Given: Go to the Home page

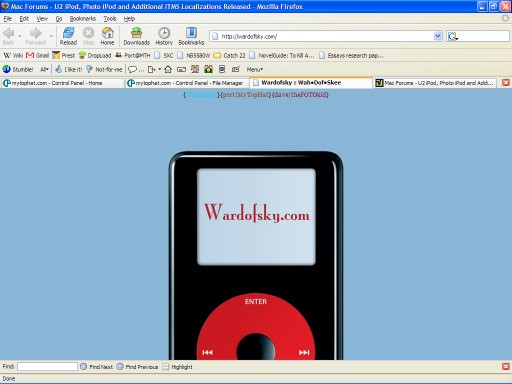Looking at the screenshot, I should pos(107,36).
